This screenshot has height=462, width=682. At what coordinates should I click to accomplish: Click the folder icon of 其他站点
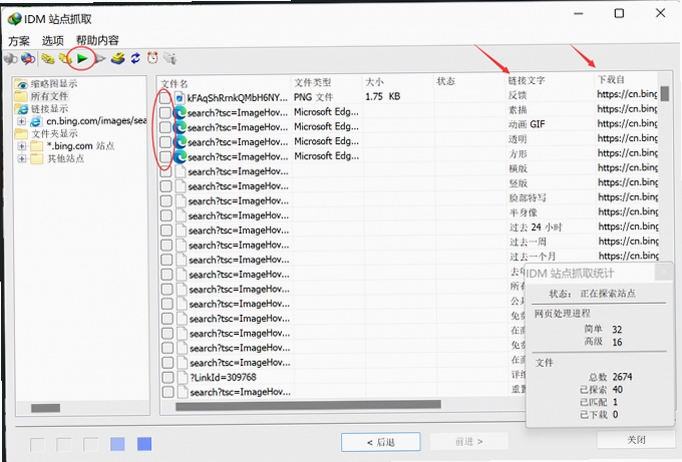tap(37, 158)
